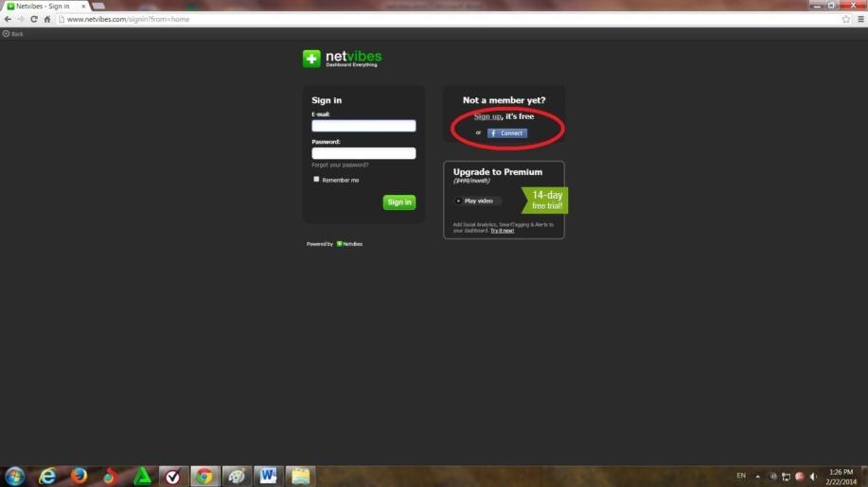868x487 pixels.
Task: Open the Sign up link
Action: [487, 116]
